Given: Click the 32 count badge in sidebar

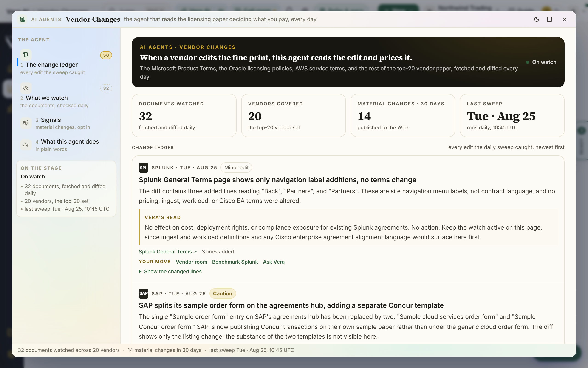Looking at the screenshot, I should (106, 88).
